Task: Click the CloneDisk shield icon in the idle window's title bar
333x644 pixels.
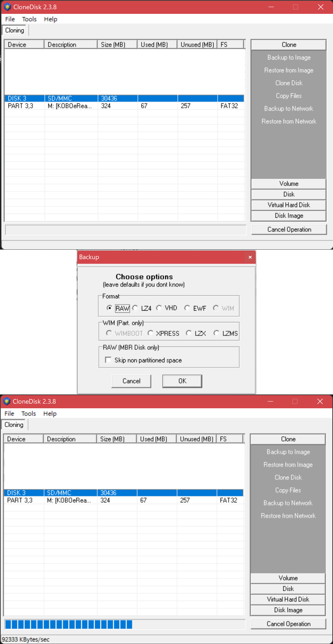Action: pyautogui.click(x=7, y=7)
